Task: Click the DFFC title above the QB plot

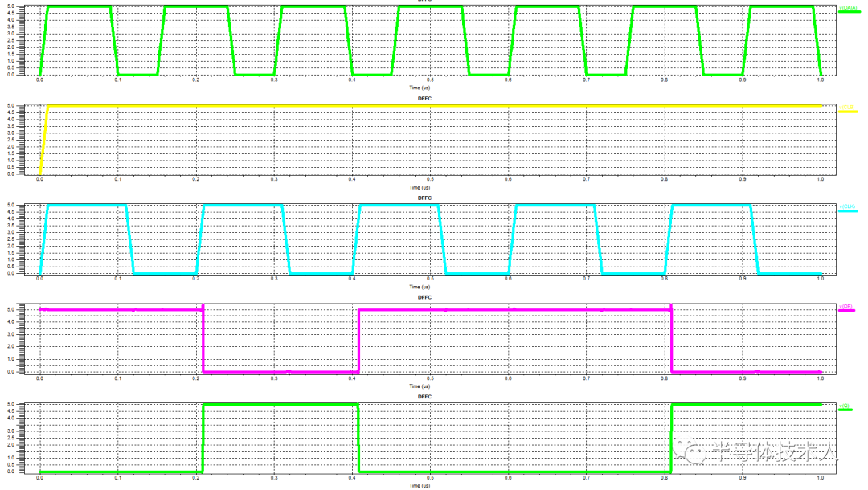Action: click(x=424, y=297)
